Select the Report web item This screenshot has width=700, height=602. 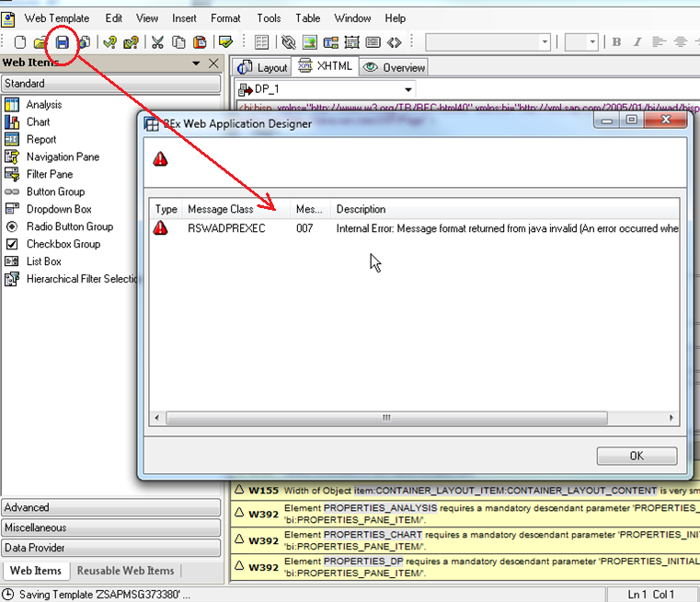tap(30, 139)
